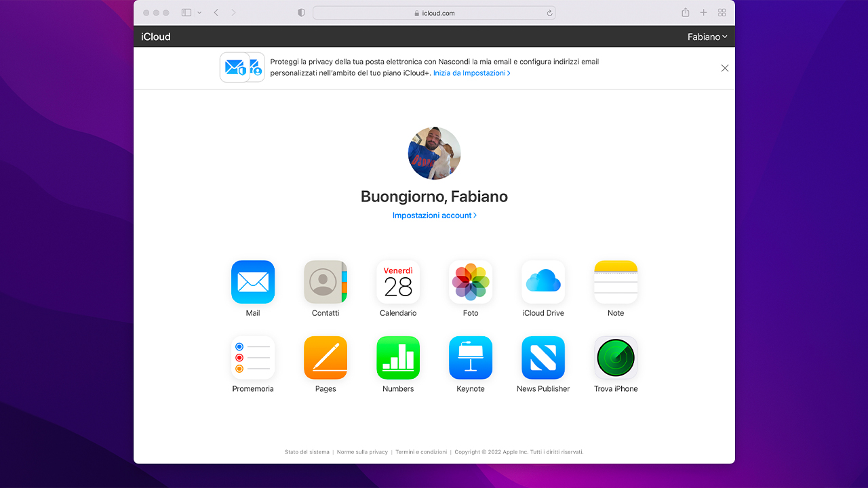
Task: Open Contatti to view contacts
Action: coord(325,282)
